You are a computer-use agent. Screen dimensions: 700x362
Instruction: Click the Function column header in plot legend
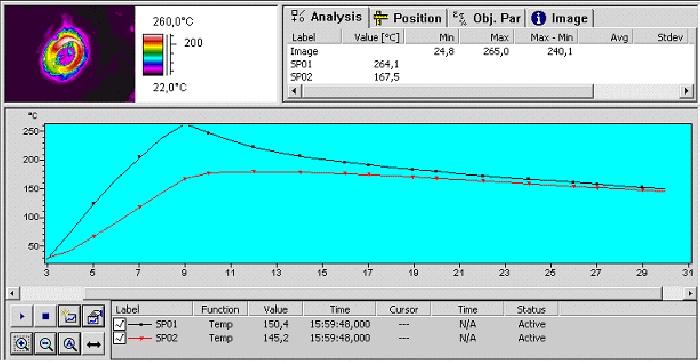221,309
